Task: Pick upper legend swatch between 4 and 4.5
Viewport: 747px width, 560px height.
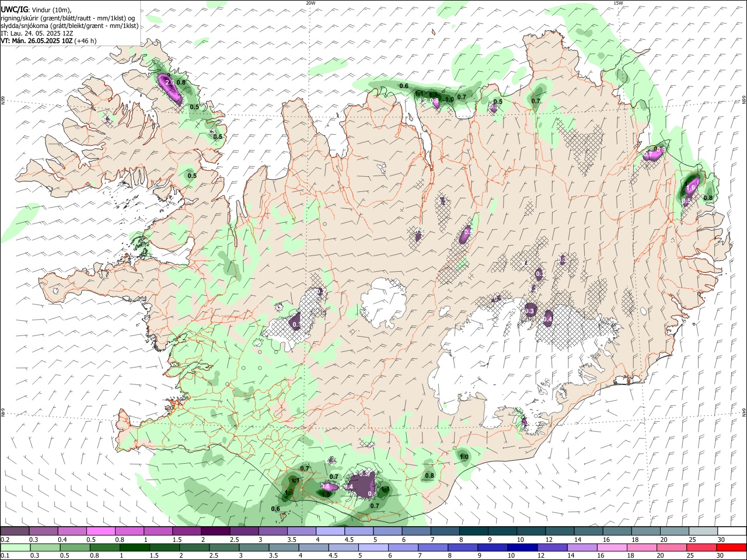Action: [330, 531]
